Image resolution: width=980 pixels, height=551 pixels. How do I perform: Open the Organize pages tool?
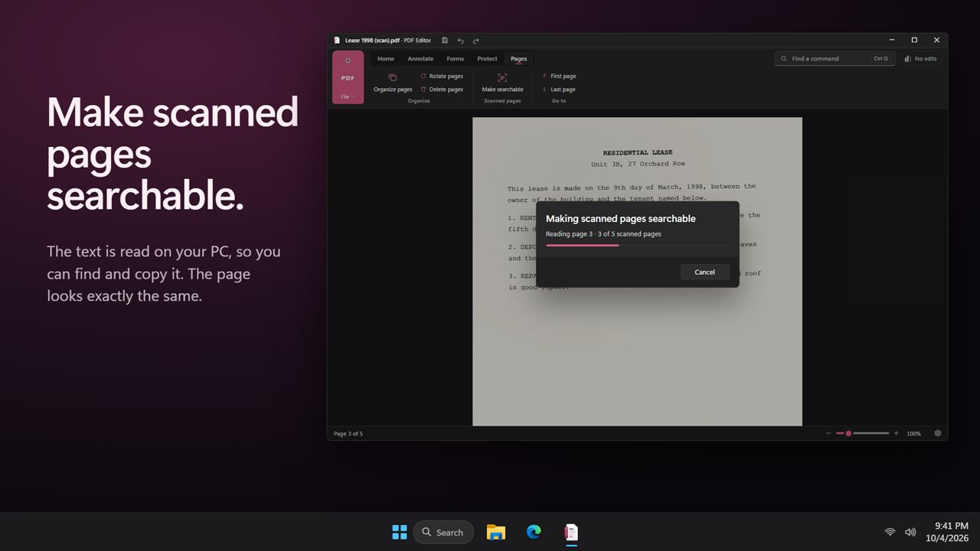pyautogui.click(x=393, y=83)
